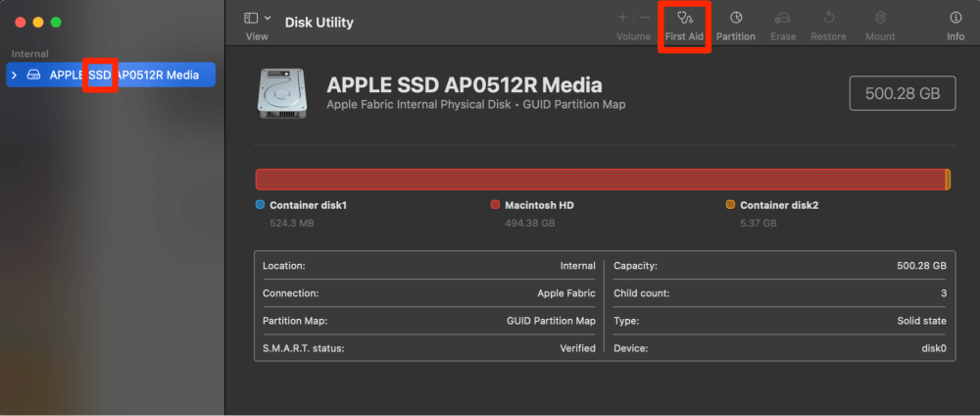Viewport: 980px width, 416px height.
Task: Click the Child count value 3
Action: [x=943, y=293]
